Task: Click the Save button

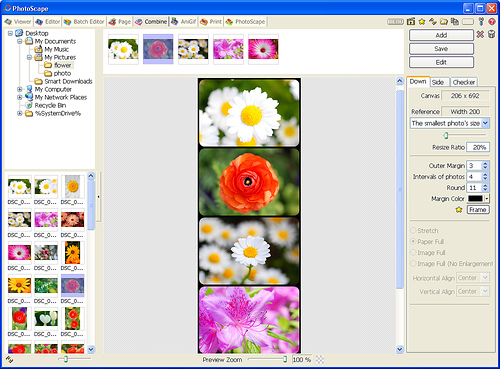Action: (441, 49)
